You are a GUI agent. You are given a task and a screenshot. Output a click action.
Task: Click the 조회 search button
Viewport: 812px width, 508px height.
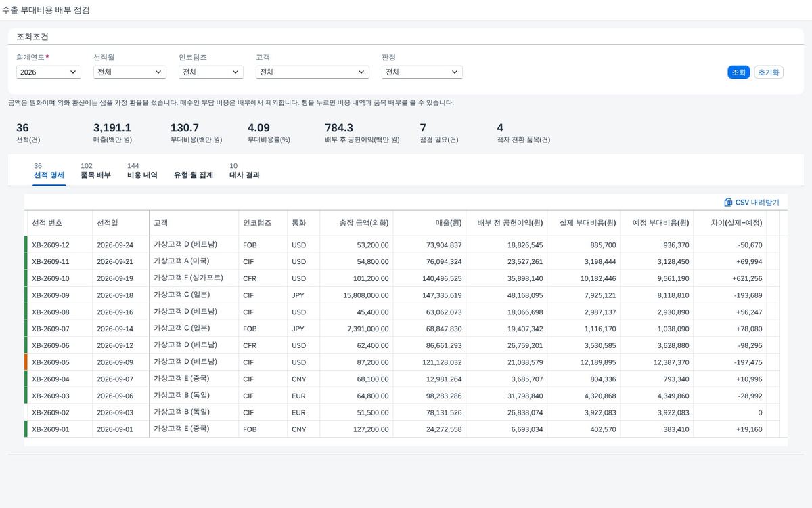[x=738, y=72]
